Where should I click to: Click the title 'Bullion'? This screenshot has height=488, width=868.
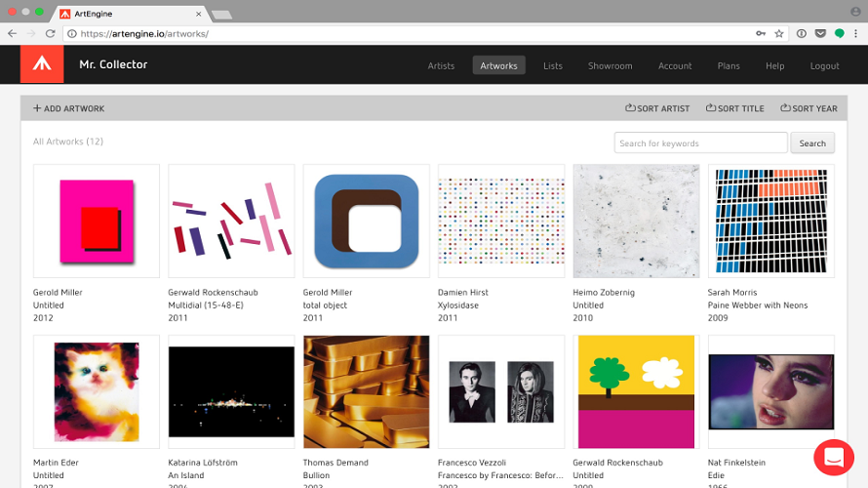[316, 475]
